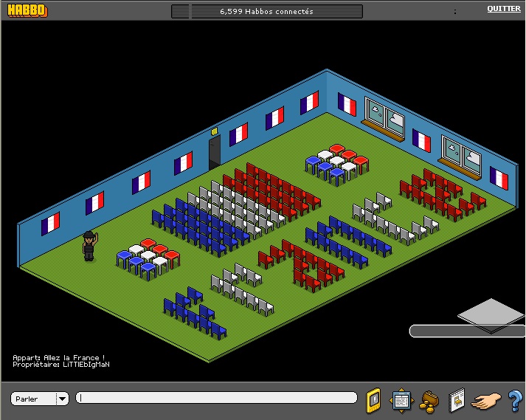This screenshot has height=420, width=526.
Task: Click the gray floor tile preview
Action: click(490, 311)
